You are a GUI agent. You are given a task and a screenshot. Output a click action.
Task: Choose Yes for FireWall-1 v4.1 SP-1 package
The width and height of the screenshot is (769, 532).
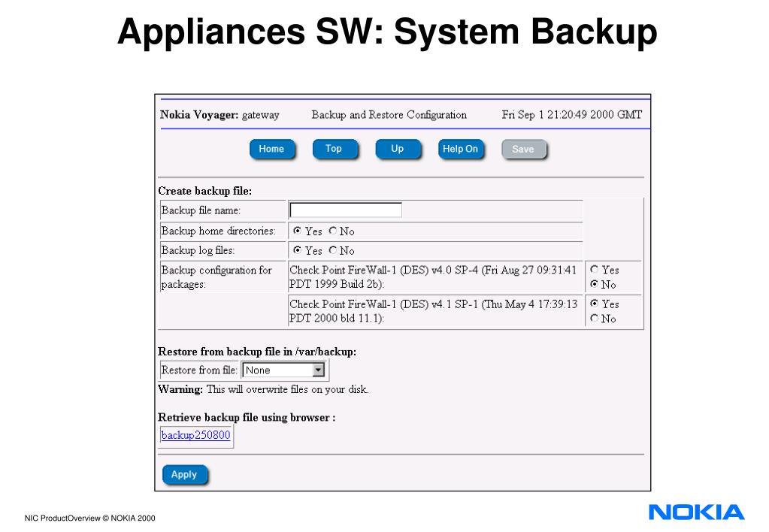coord(595,304)
